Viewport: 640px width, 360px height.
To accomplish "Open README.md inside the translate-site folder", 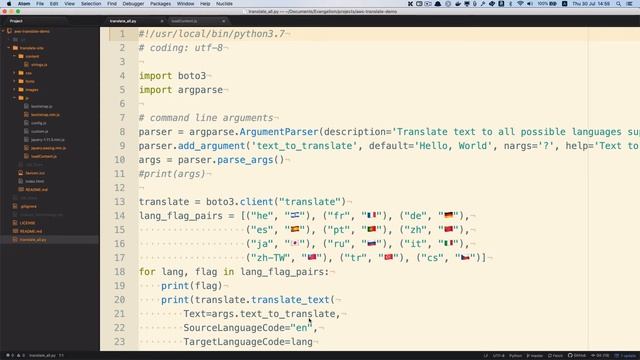I will pyautogui.click(x=36, y=189).
